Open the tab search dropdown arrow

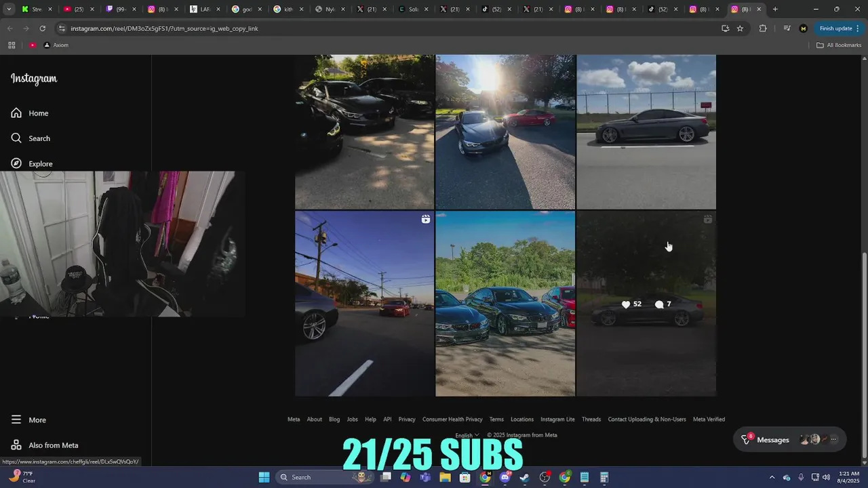[x=8, y=9]
